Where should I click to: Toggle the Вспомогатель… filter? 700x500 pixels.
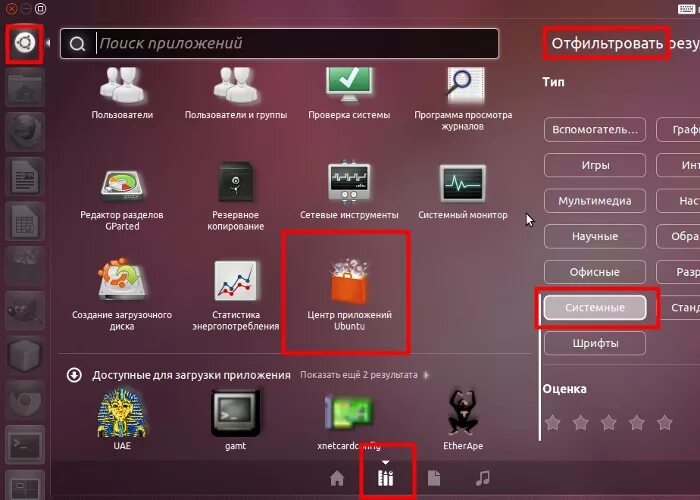point(595,129)
